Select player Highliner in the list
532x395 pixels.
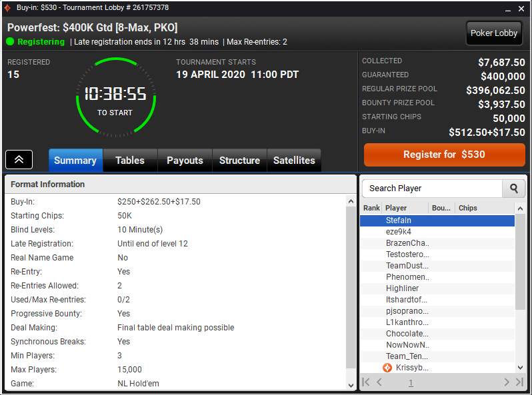coord(437,288)
